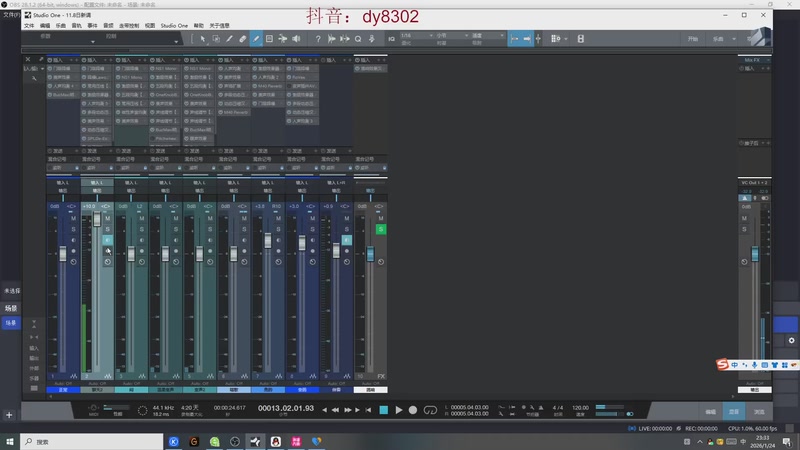
Task: Arm record on channel 2
Action: pyautogui.click(x=108, y=251)
